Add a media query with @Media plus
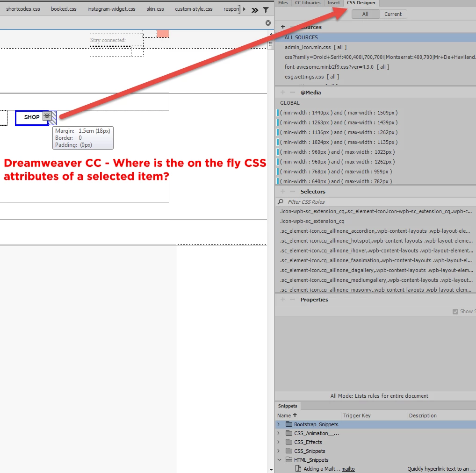The image size is (476, 473). [x=283, y=92]
